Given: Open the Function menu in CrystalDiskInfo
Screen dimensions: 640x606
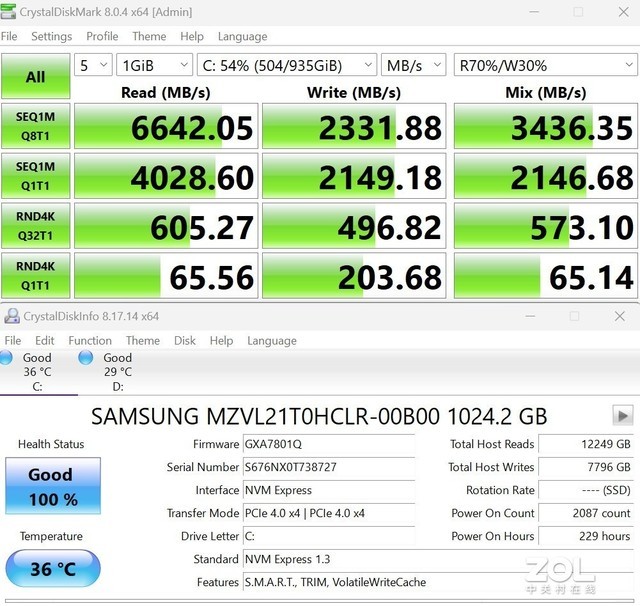Looking at the screenshot, I should coord(90,340).
